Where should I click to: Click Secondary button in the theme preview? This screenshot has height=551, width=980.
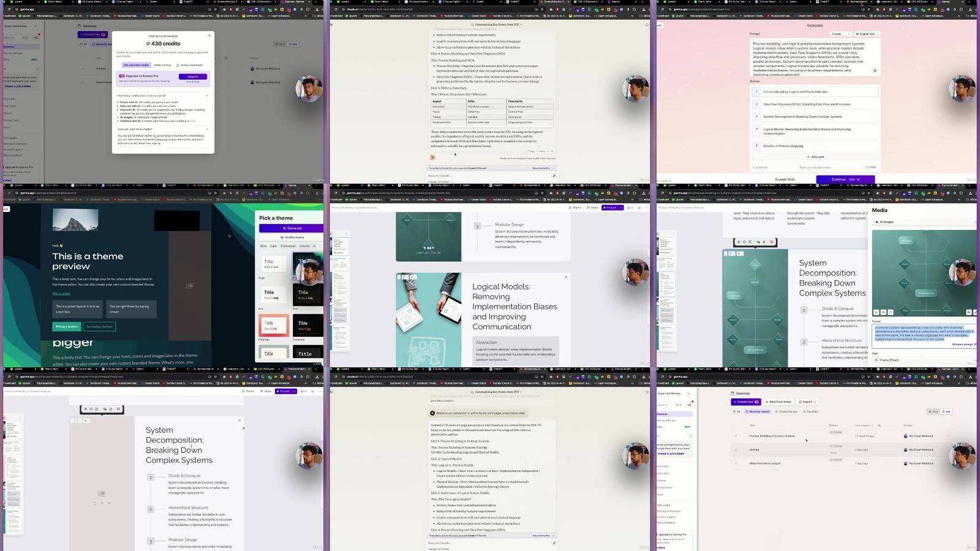(x=99, y=327)
